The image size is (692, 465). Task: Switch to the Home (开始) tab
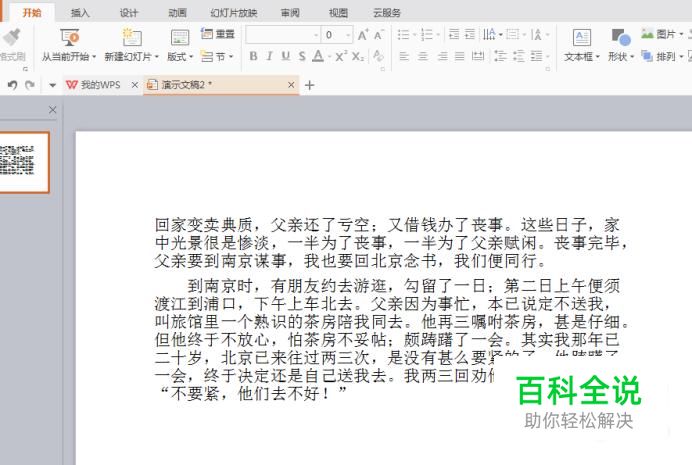[32, 13]
